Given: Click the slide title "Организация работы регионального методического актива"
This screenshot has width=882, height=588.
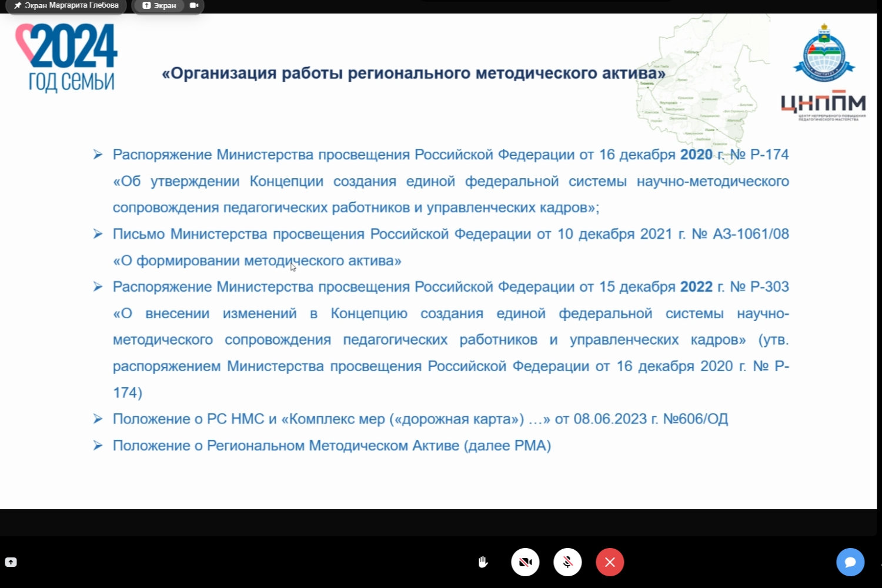Looking at the screenshot, I should pyautogui.click(x=413, y=73).
